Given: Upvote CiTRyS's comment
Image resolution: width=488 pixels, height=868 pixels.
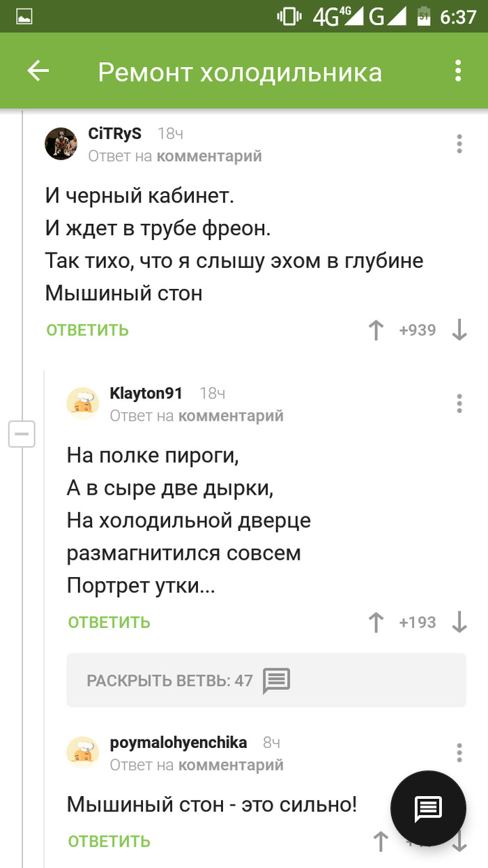Looking at the screenshot, I should pos(376,330).
